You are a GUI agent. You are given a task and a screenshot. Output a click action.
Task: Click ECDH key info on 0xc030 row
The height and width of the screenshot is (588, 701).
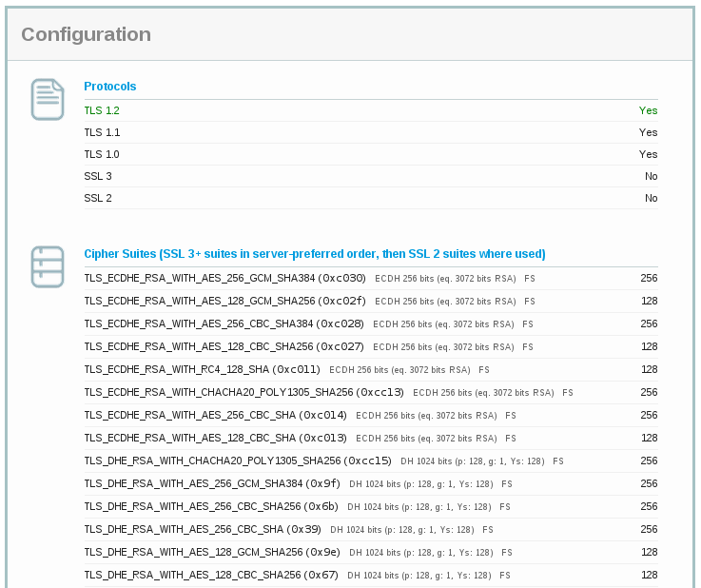point(445,279)
